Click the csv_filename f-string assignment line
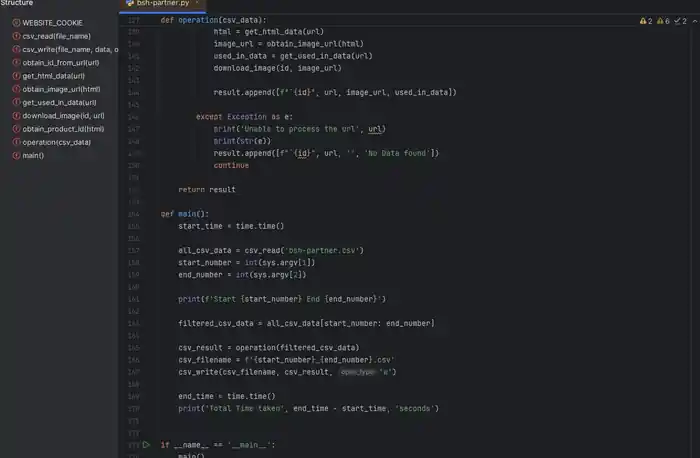 286,360
